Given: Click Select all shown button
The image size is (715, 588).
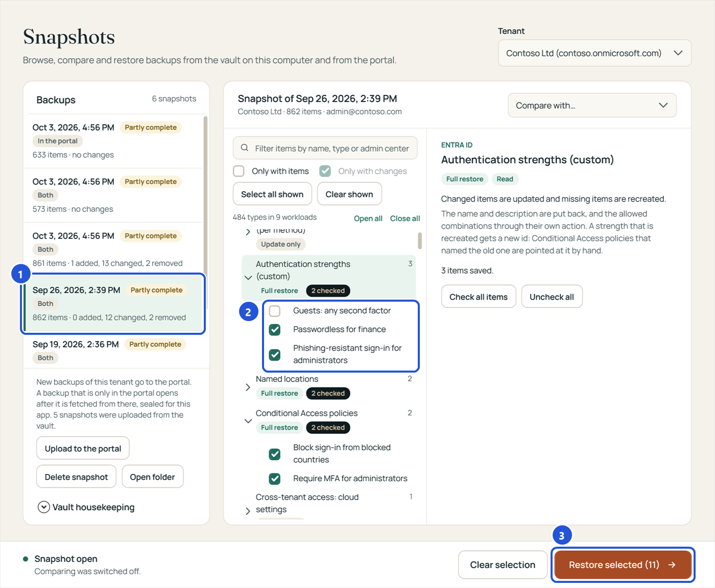Looking at the screenshot, I should [x=272, y=194].
